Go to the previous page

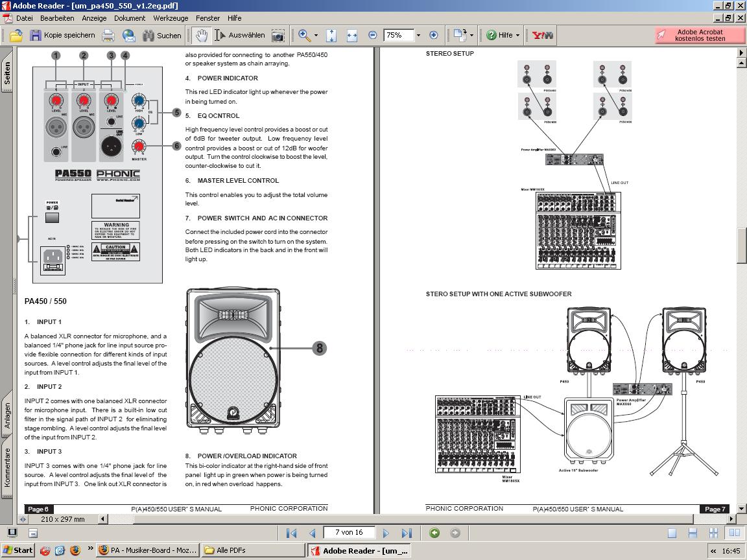(313, 533)
